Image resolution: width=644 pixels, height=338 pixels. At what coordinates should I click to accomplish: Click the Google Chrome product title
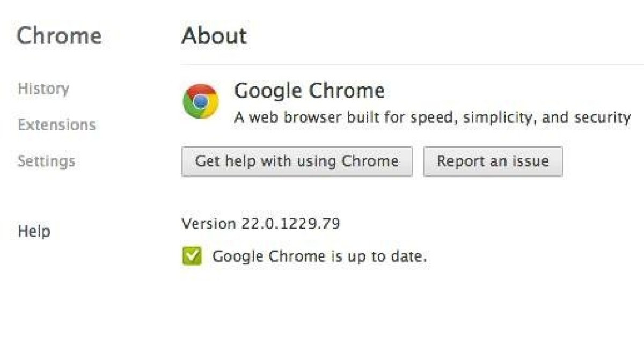tap(309, 91)
